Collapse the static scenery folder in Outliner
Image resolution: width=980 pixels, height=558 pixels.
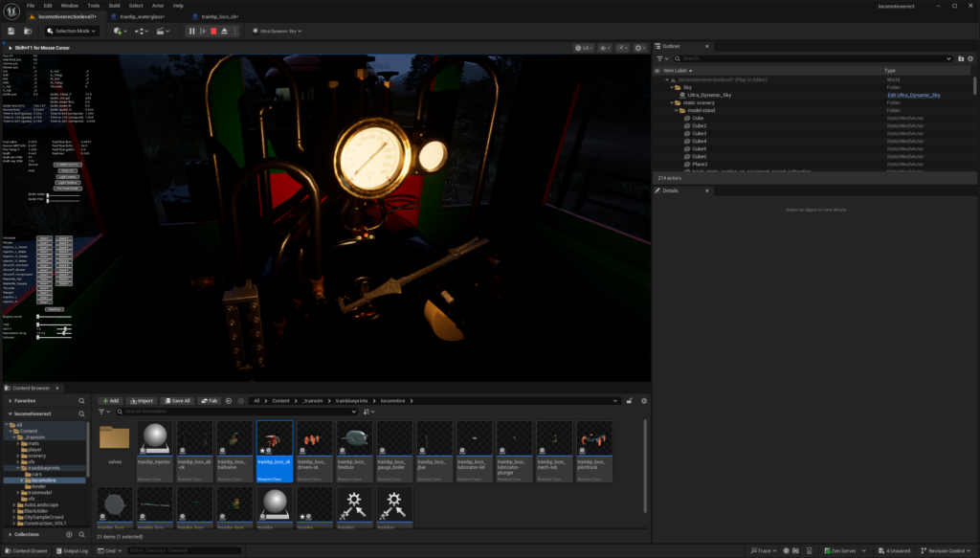tap(671, 102)
